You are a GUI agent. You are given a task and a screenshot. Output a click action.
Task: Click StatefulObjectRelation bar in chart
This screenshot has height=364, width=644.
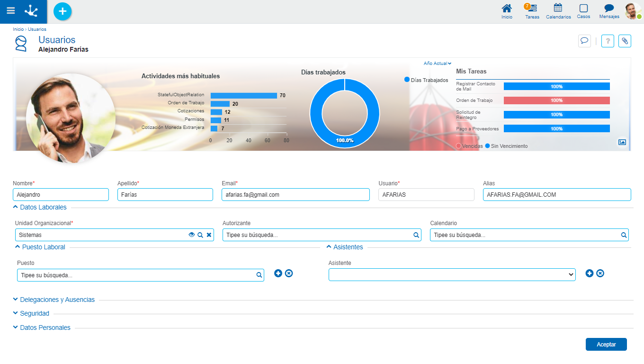click(x=244, y=95)
